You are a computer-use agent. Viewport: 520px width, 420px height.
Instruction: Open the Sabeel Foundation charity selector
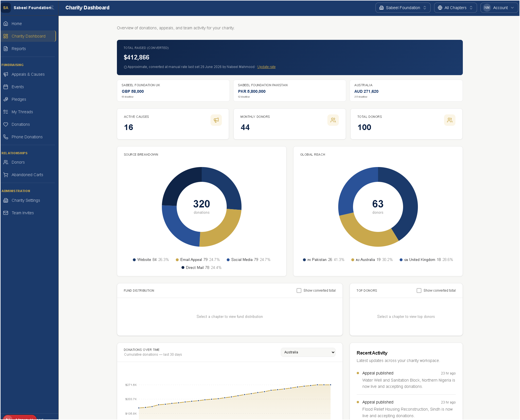click(403, 8)
